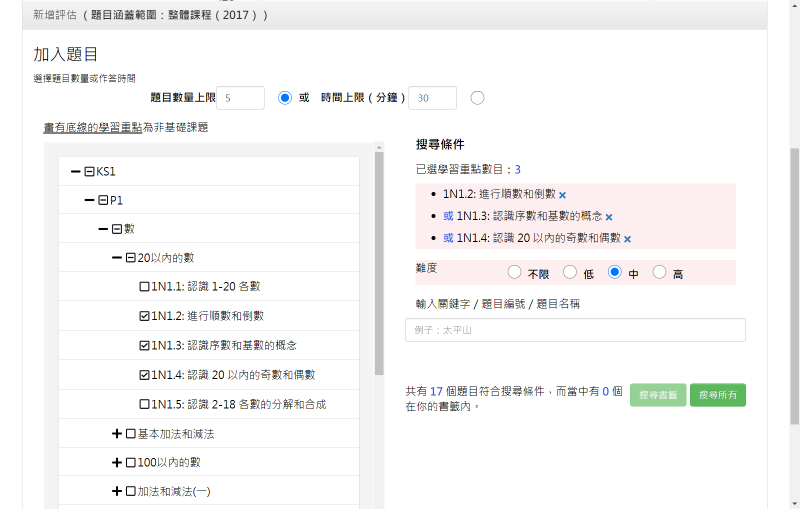The height and width of the screenshot is (509, 800).
Task: Remove 1N1.3 認識序數和基數的概念 search criterion
Action: tap(608, 217)
